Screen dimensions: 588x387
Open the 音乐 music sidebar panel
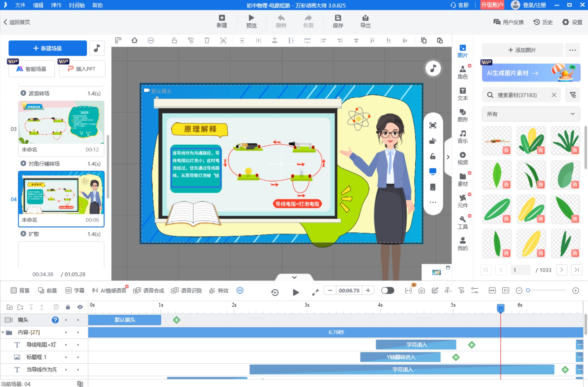[462, 136]
